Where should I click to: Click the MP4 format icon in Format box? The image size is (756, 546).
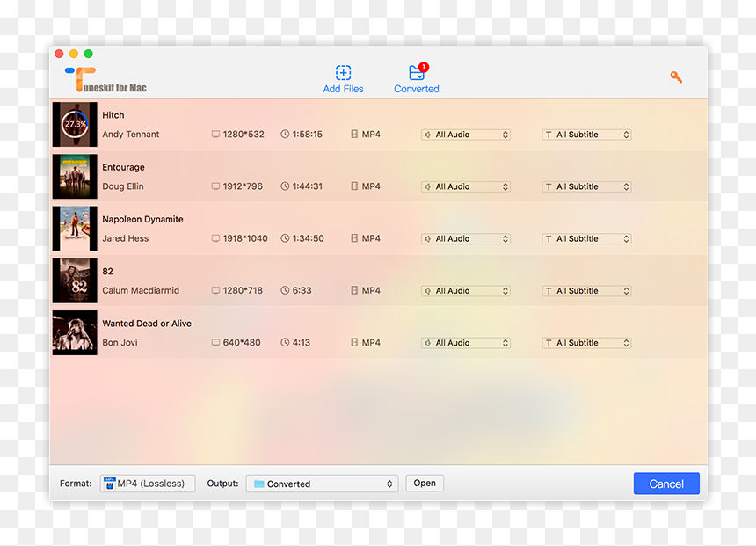coord(110,484)
